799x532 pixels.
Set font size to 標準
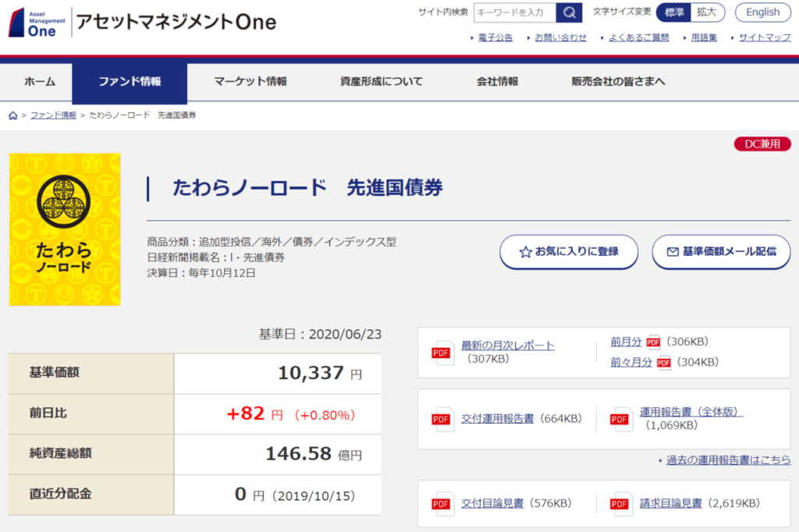(673, 12)
